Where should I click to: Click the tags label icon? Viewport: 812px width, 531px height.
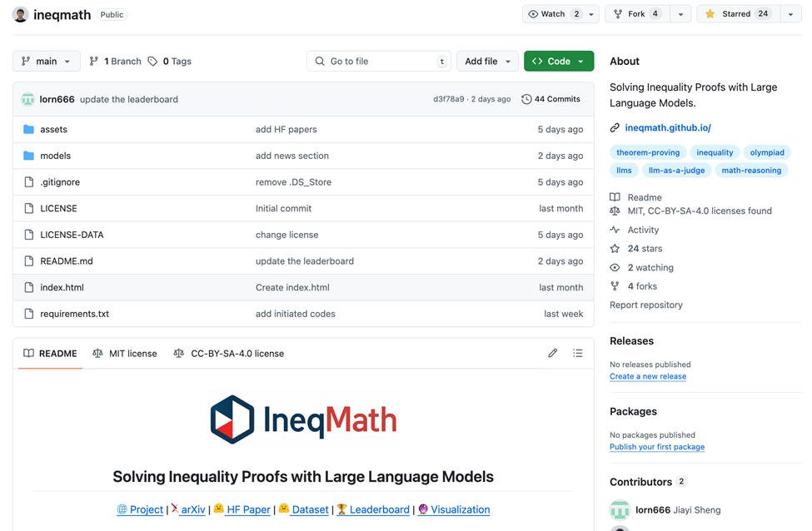click(x=152, y=61)
